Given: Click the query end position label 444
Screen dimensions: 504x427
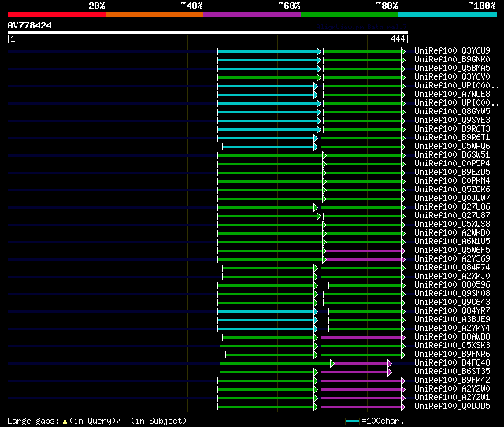Looking at the screenshot, I should click(x=398, y=39).
